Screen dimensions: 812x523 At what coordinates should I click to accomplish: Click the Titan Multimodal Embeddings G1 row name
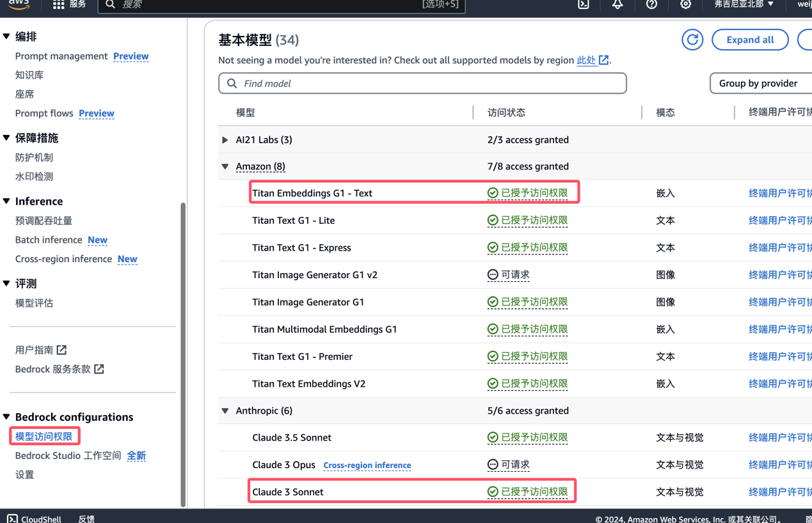pos(324,329)
